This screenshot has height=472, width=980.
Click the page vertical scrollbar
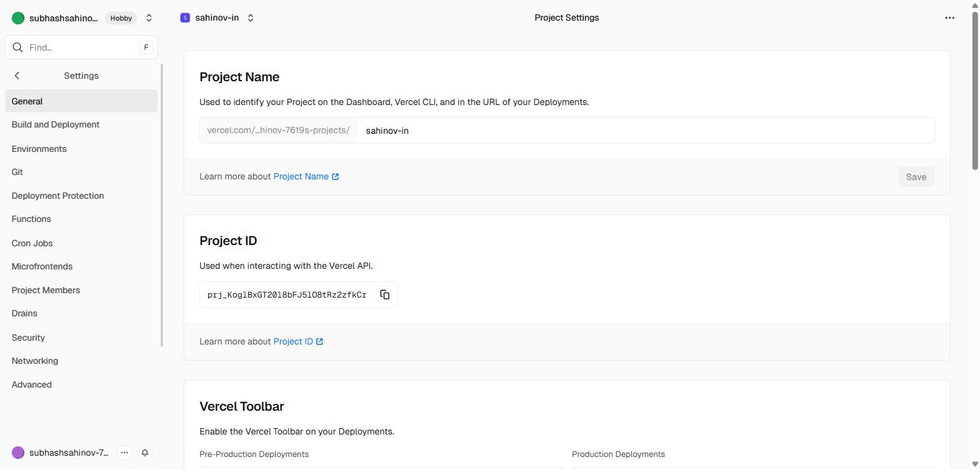click(x=975, y=91)
